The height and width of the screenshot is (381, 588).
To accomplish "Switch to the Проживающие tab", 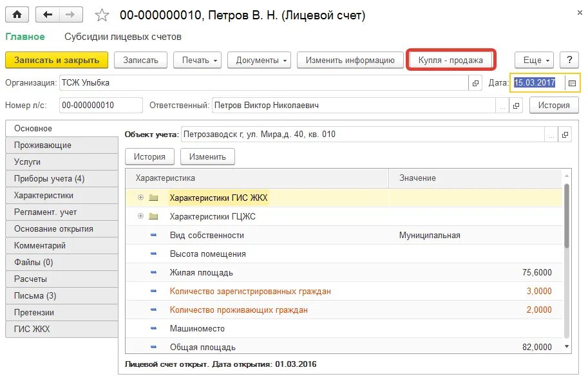I will (62, 145).
